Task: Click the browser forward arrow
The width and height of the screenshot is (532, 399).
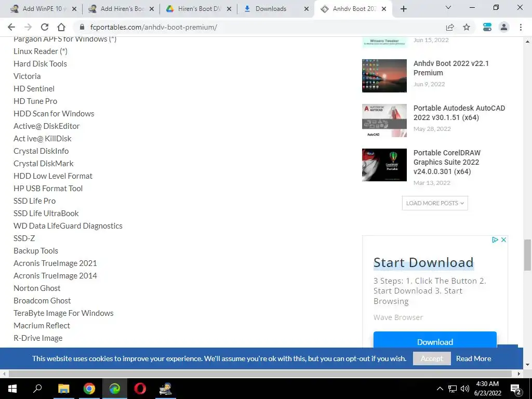Action: pyautogui.click(x=28, y=27)
